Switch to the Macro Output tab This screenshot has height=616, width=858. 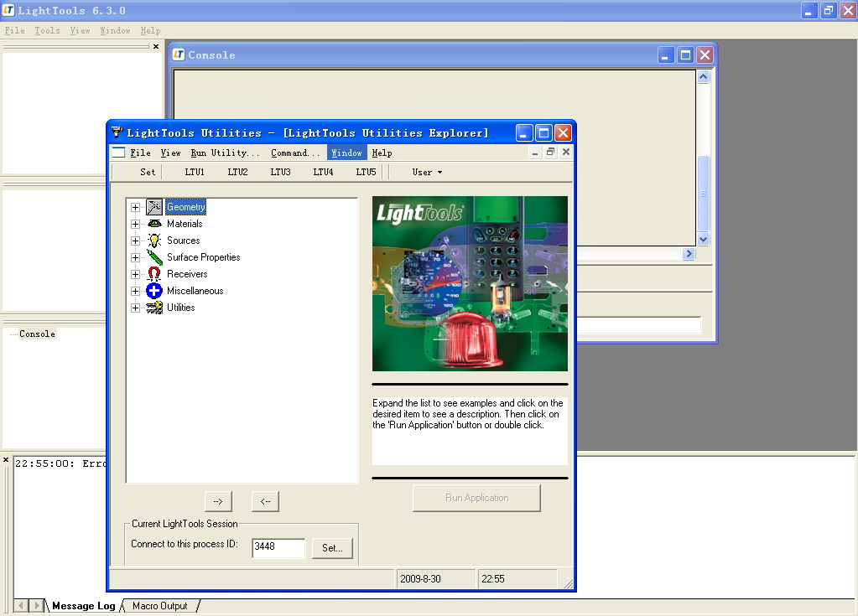tap(160, 606)
